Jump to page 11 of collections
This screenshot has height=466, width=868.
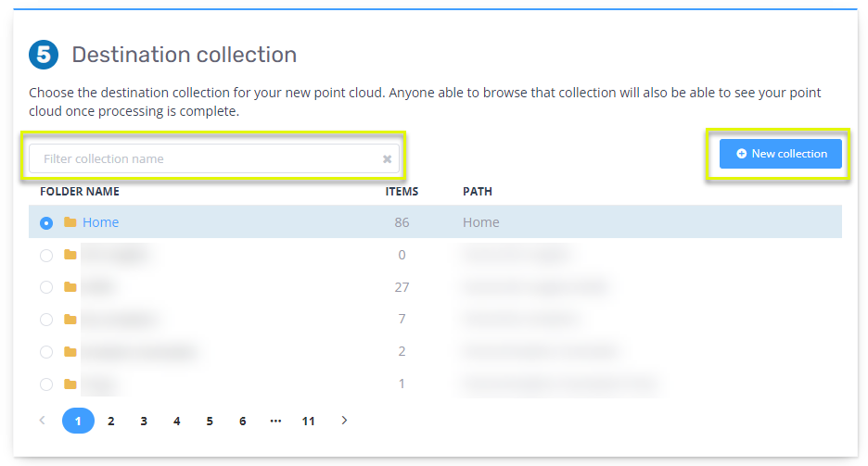click(x=308, y=421)
